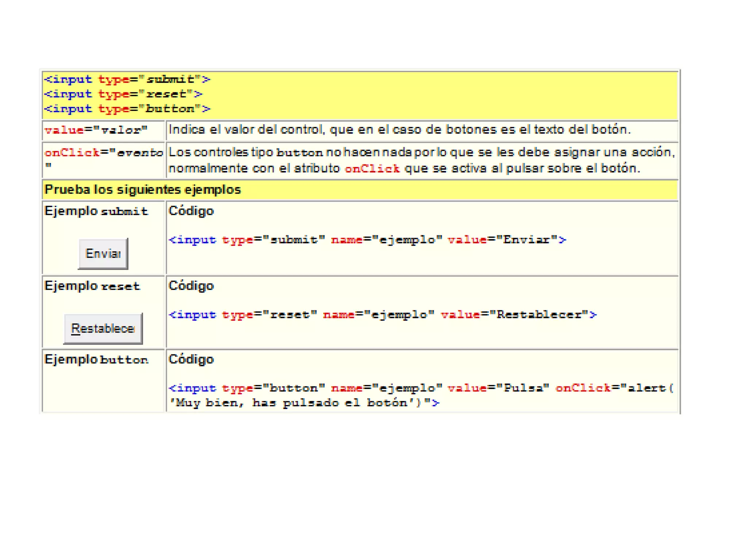The width and height of the screenshot is (747, 560).
Task: Select the onClick="evento" attribute cell
Action: pyautogui.click(x=104, y=153)
